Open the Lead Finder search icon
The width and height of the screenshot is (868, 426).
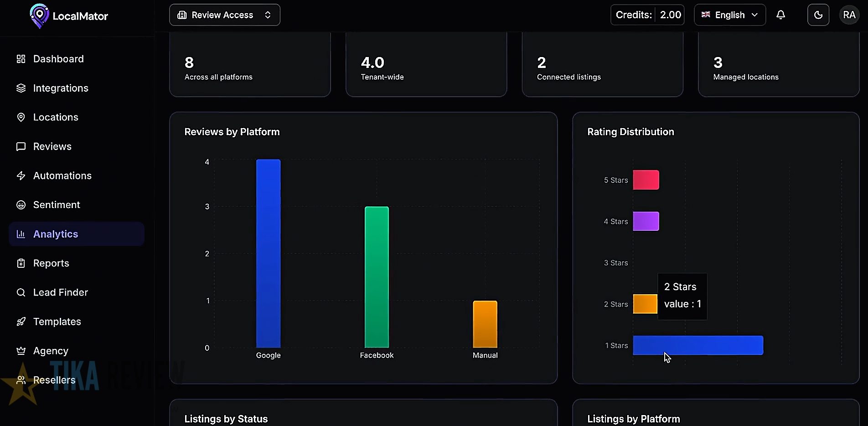(21, 292)
